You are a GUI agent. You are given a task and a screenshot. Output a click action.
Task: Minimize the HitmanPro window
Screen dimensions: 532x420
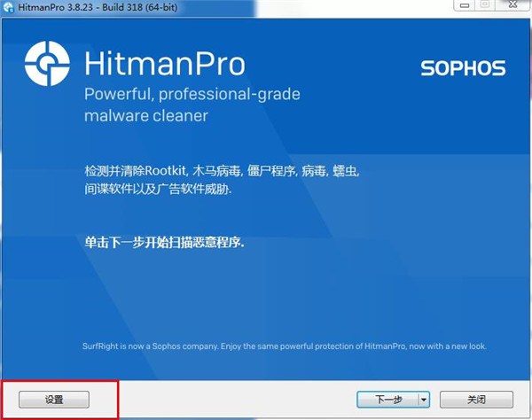pyautogui.click(x=465, y=5)
